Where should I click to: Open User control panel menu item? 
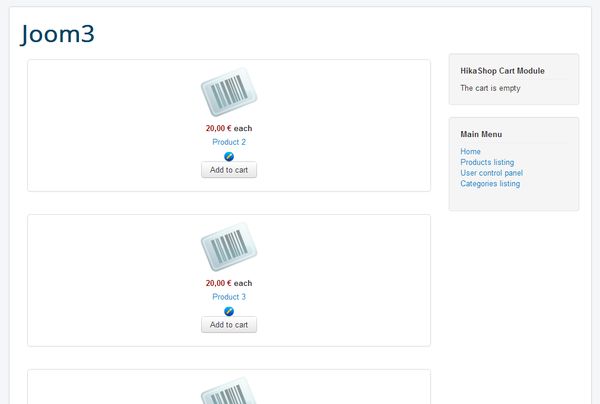491,173
